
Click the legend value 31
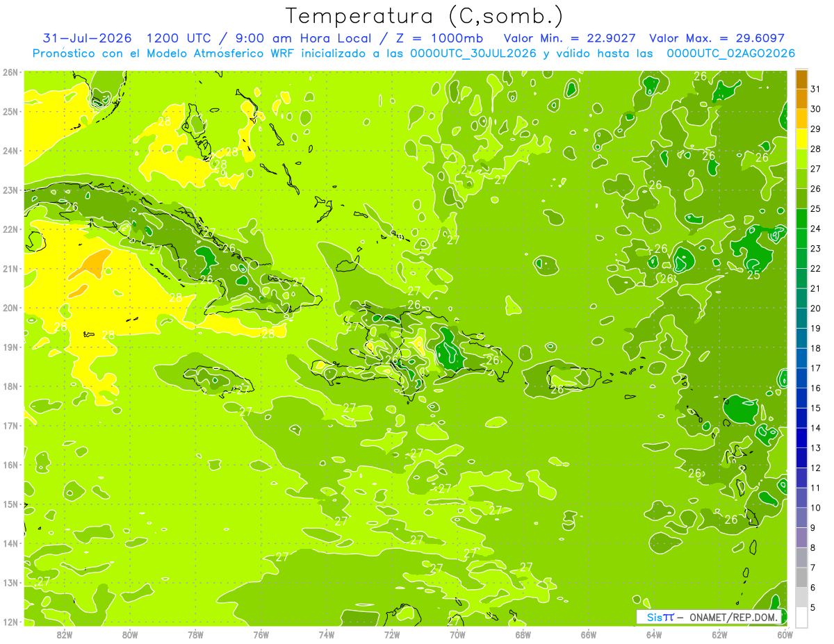[815, 89]
